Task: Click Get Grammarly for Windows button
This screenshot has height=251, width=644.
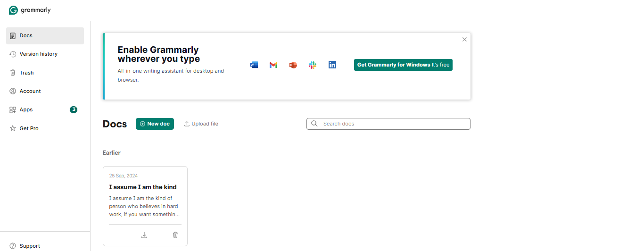Action: click(403, 65)
